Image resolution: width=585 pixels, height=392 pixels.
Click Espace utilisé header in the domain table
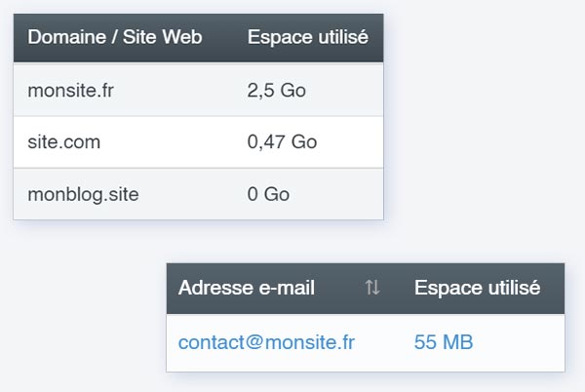point(307,38)
